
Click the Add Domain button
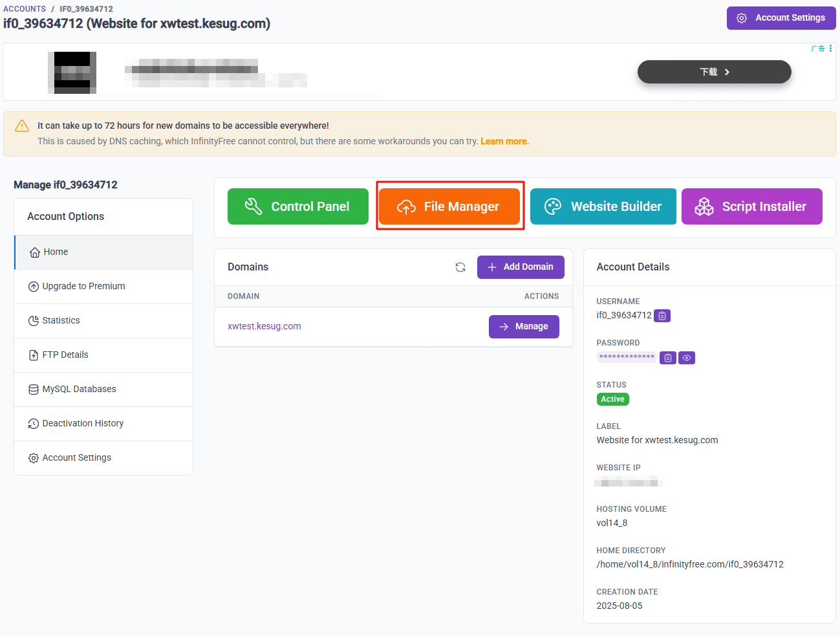pyautogui.click(x=521, y=267)
